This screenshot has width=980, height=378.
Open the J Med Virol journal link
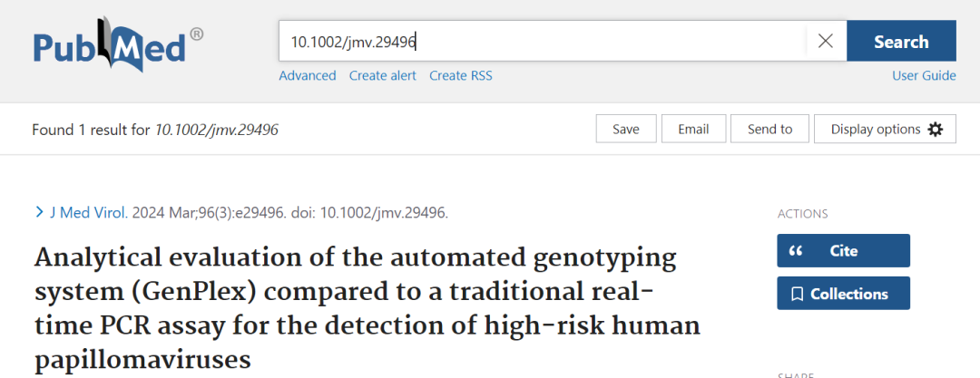tap(89, 213)
